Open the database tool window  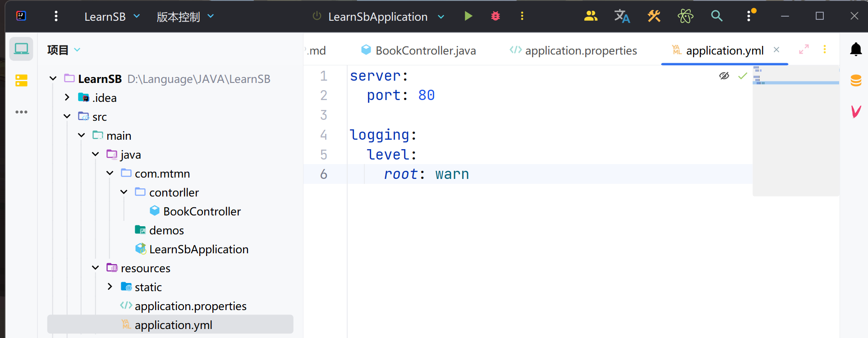click(855, 81)
